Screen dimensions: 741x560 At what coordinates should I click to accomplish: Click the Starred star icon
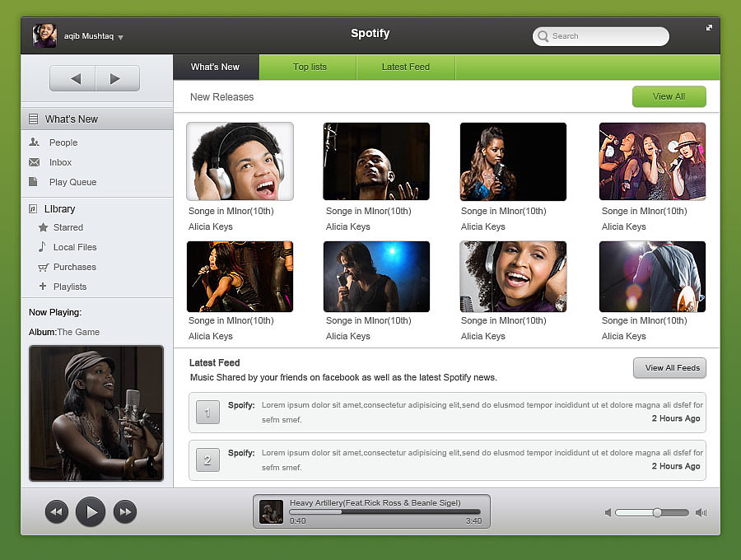click(x=43, y=227)
